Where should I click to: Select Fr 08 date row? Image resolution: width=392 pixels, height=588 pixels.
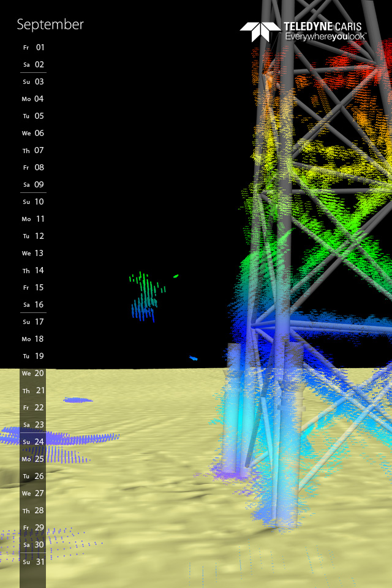[33, 167]
